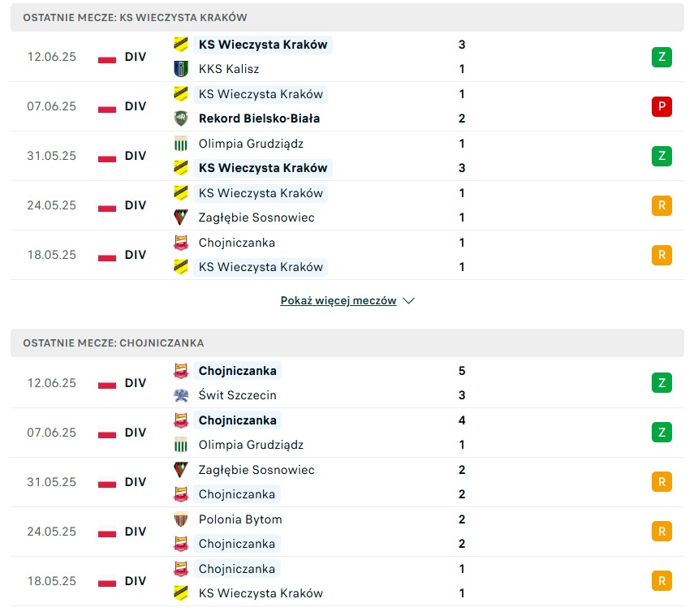This screenshot has width=694, height=616.
Task: Open the Chojniczanka 5-3 match from 12.06.25
Action: click(x=347, y=383)
